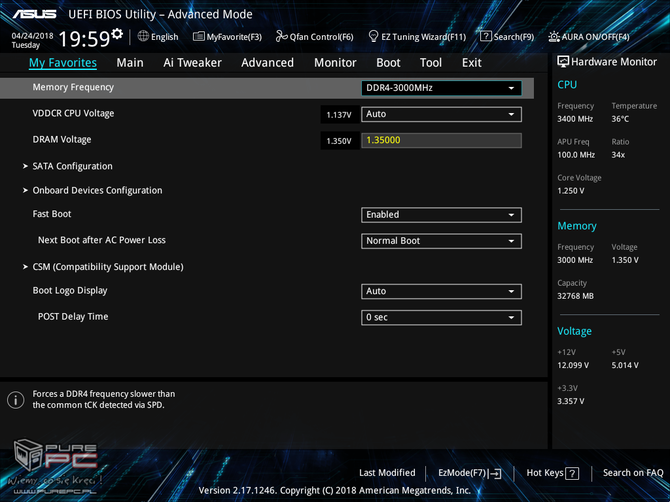Click the 1.137V current voltage readout
Image resolution: width=670 pixels, height=502 pixels.
point(339,115)
